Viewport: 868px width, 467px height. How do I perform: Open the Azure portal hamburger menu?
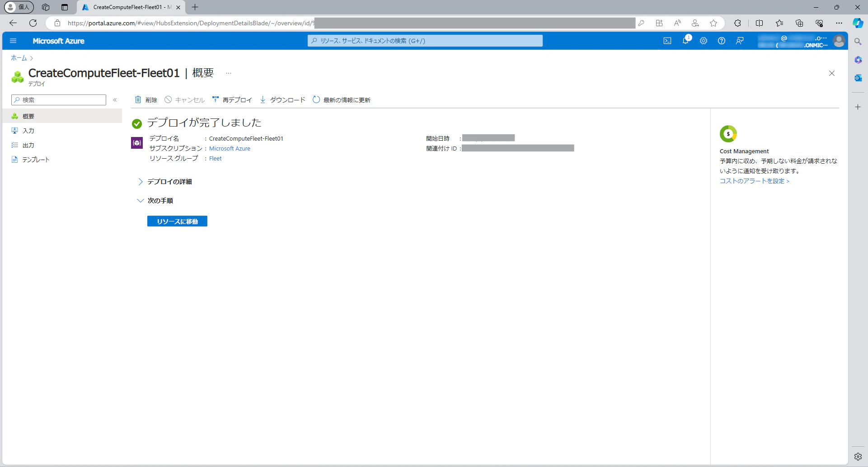pyautogui.click(x=13, y=41)
